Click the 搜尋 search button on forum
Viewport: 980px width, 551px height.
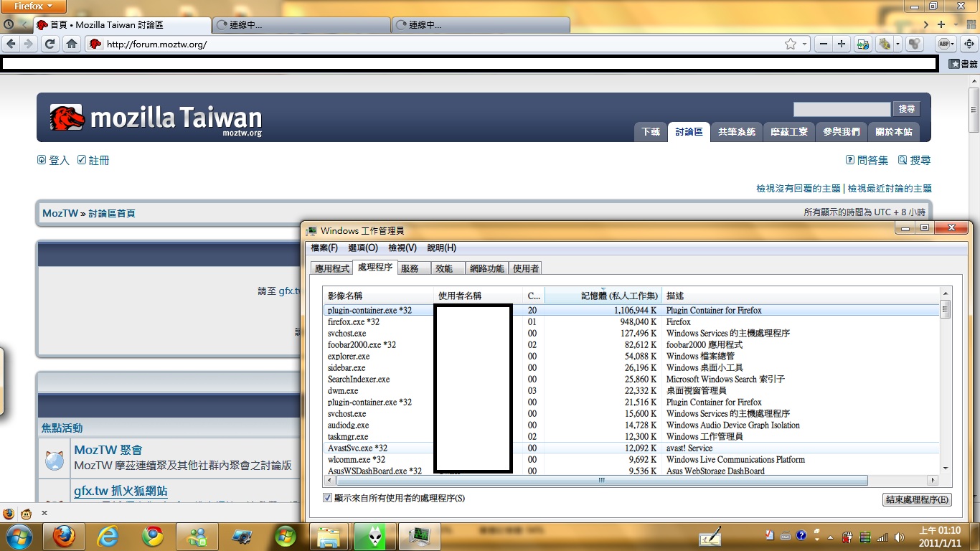907,109
